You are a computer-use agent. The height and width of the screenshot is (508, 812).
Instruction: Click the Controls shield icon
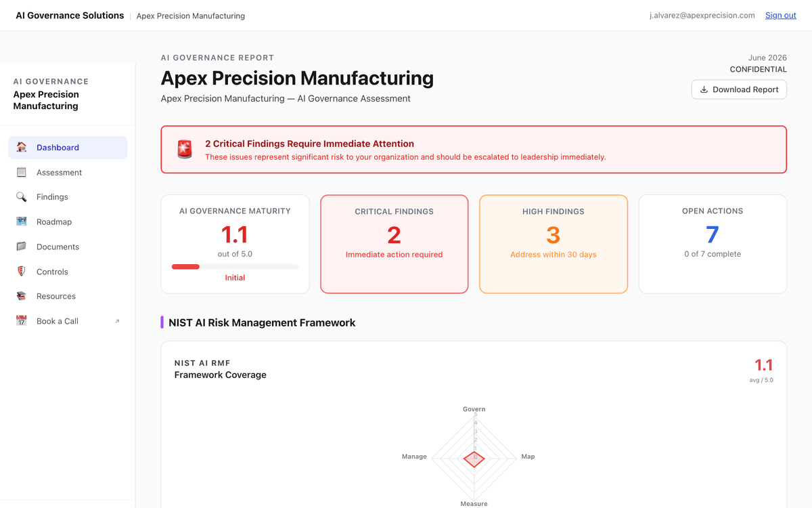tap(22, 272)
